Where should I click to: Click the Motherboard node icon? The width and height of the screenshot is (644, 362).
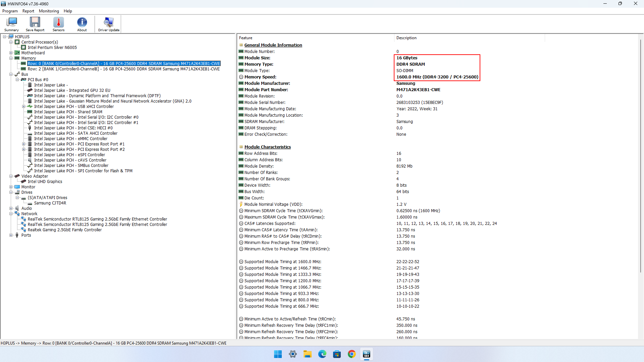click(x=17, y=53)
